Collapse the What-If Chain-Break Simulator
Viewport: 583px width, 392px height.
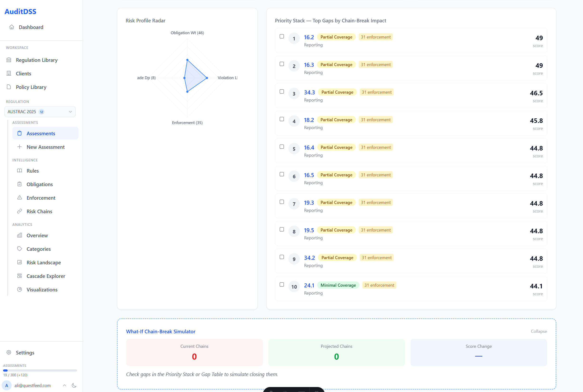[x=539, y=331]
